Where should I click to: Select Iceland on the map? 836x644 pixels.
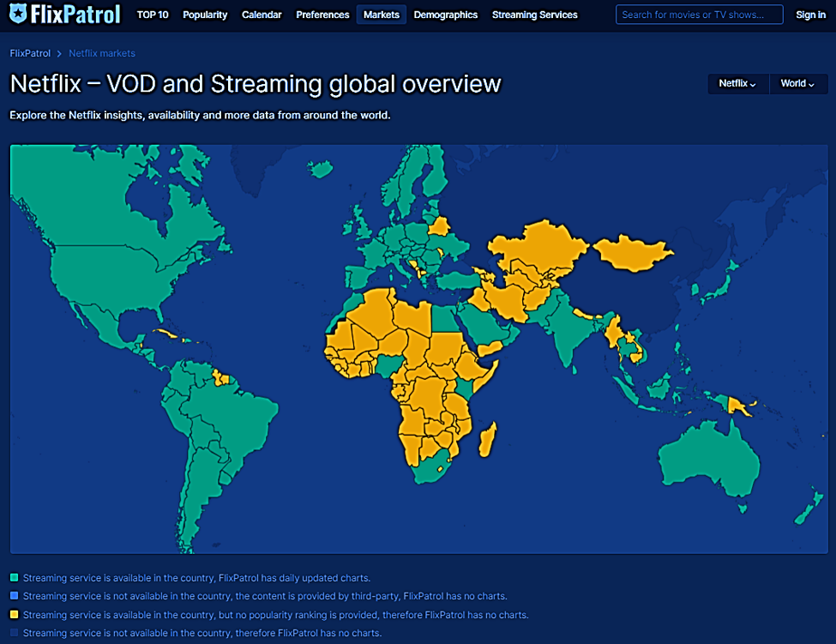pos(321,170)
